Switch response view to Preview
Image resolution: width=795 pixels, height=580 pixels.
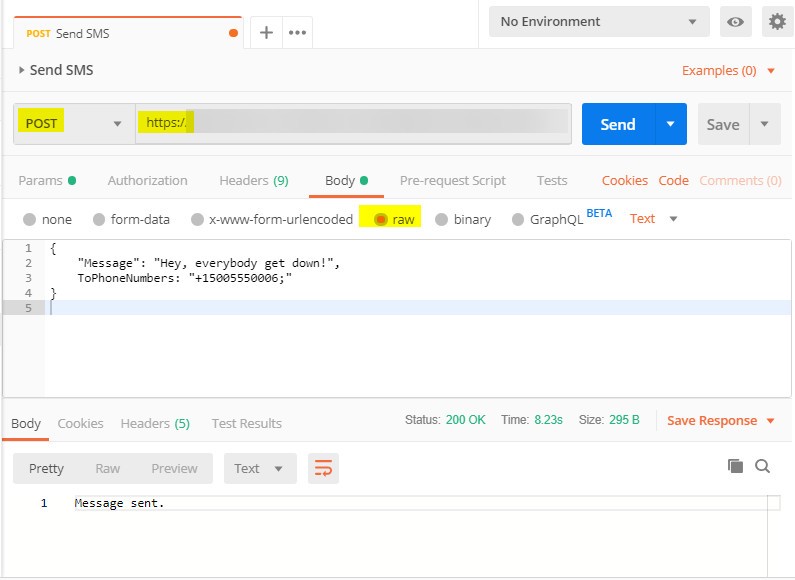(x=174, y=468)
